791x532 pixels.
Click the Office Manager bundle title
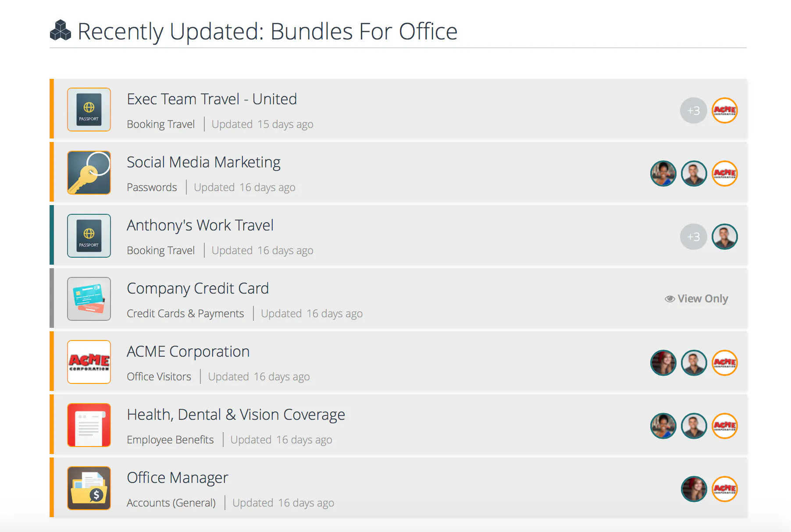(x=178, y=478)
